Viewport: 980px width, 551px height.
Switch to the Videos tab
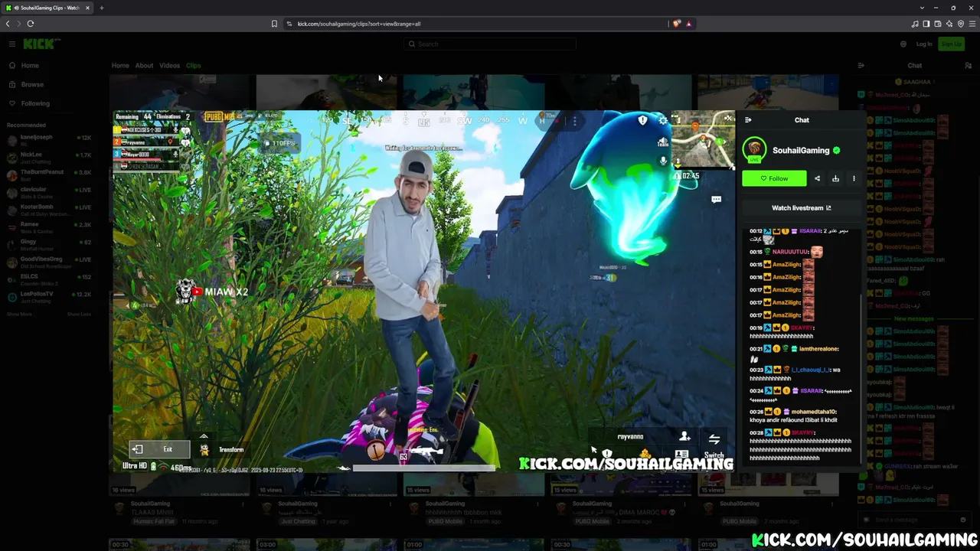tap(169, 66)
